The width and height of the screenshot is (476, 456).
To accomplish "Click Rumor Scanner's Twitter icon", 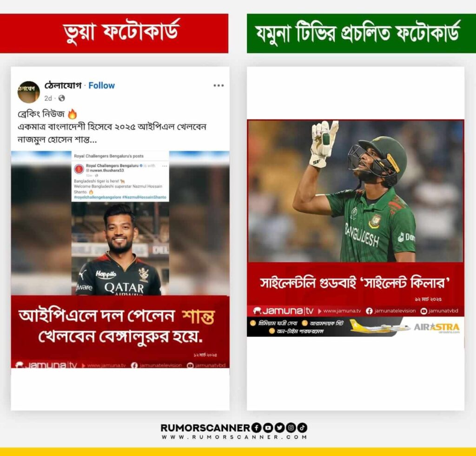I will [x=279, y=428].
